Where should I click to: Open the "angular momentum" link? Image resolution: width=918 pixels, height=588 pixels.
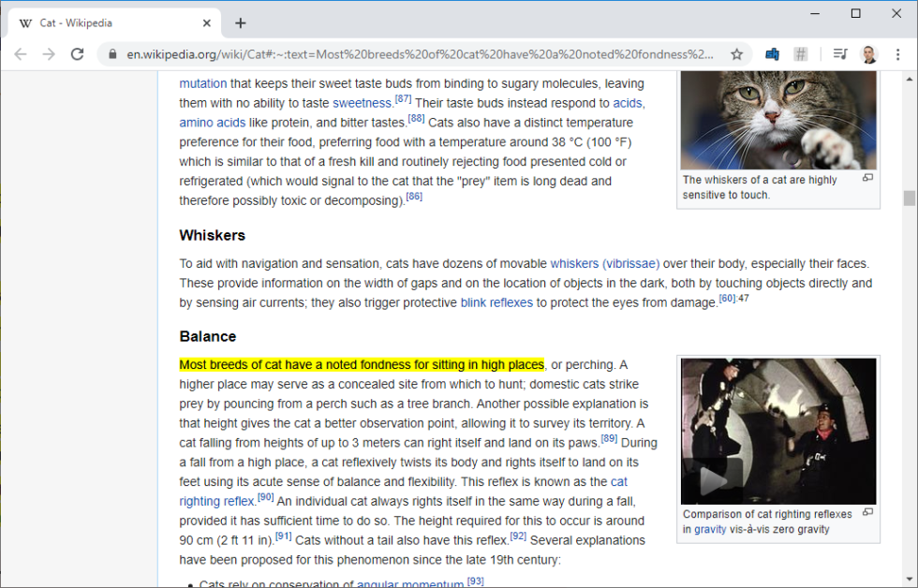point(410,584)
